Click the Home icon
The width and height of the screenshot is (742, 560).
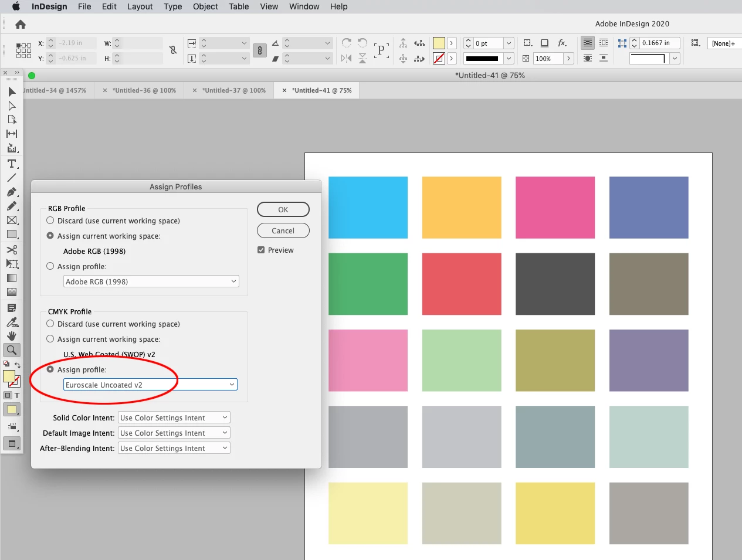pos(21,24)
